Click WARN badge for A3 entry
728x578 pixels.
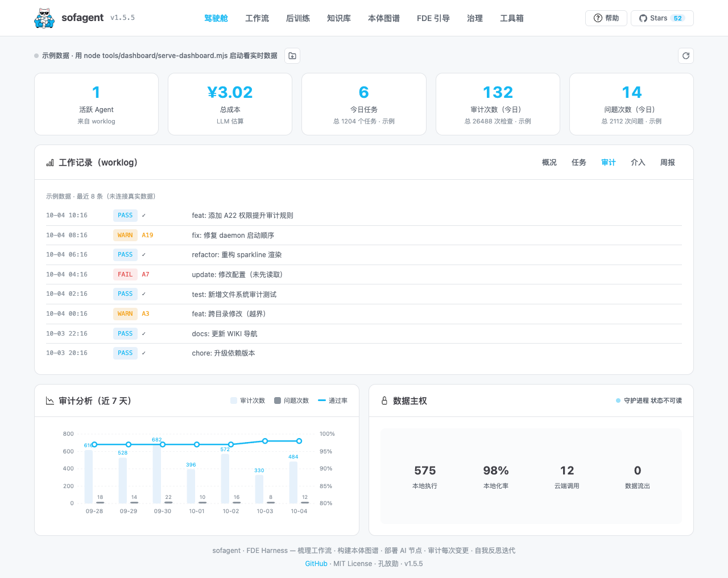125,313
